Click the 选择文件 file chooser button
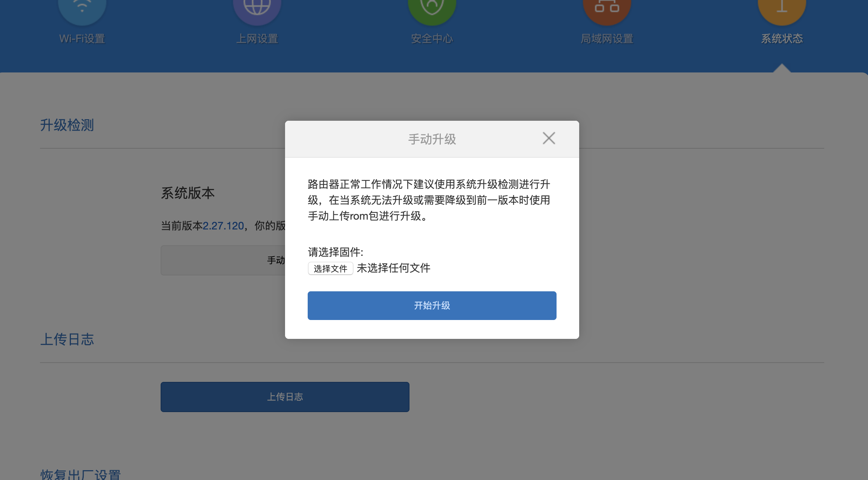Viewport: 868px width, 480px height. click(330, 268)
